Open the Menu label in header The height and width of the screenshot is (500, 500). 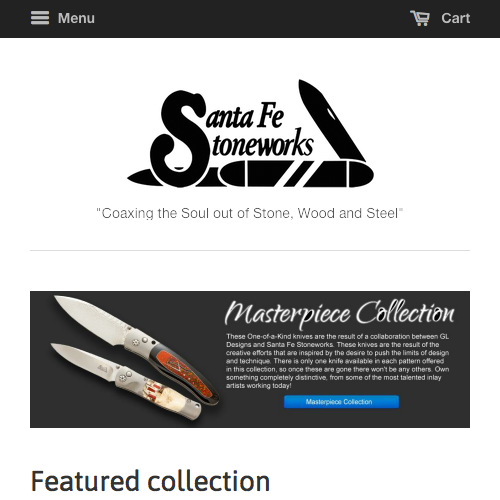click(76, 18)
